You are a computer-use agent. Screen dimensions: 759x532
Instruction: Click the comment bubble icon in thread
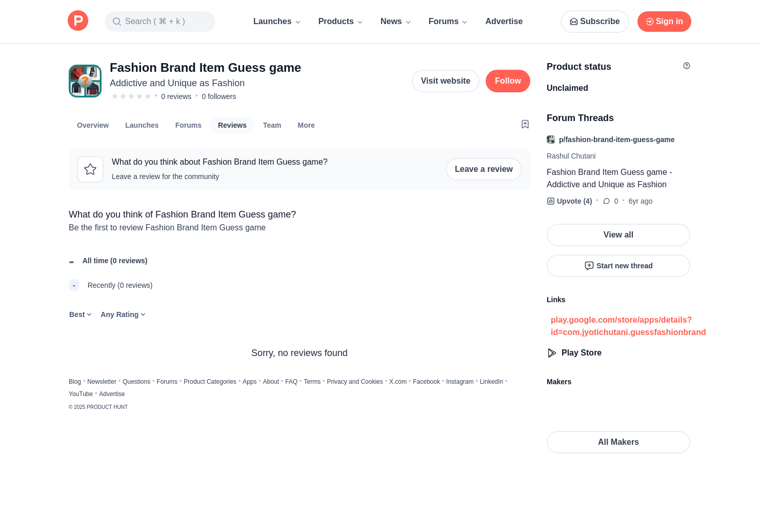607,201
